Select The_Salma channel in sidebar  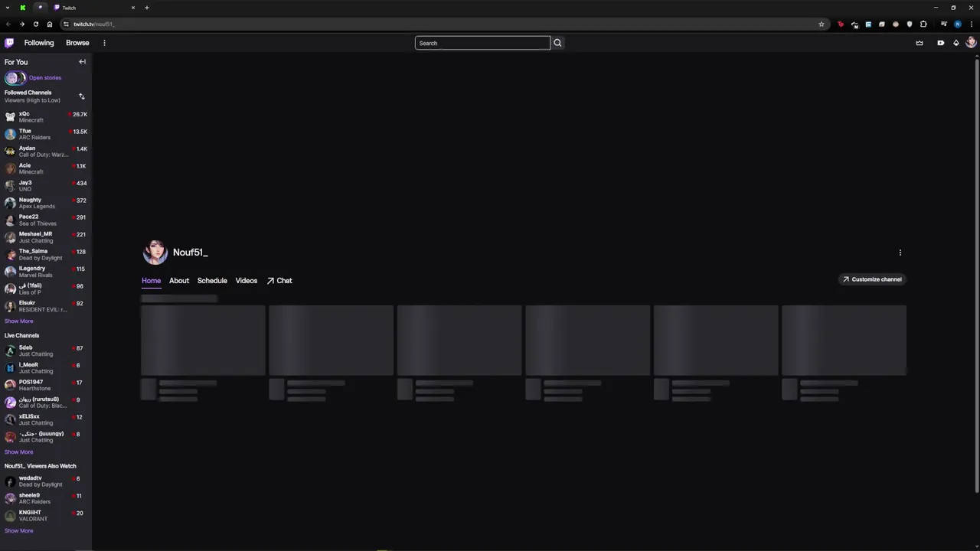point(46,254)
